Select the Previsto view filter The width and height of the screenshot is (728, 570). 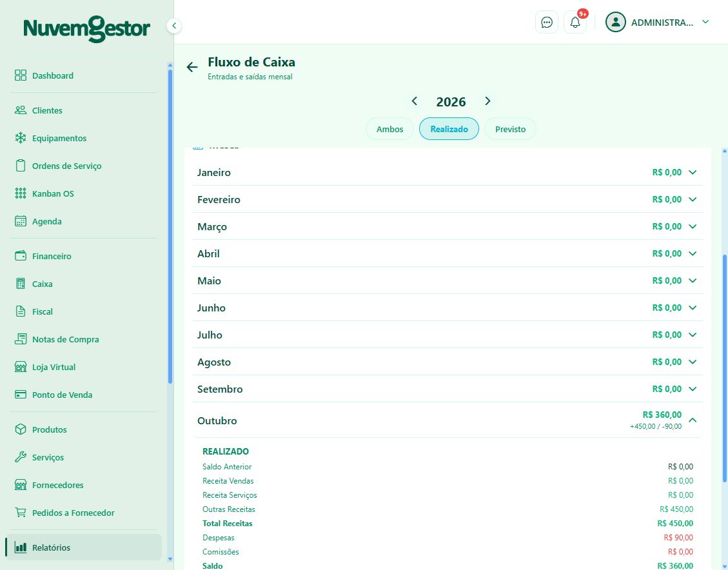[x=510, y=129]
